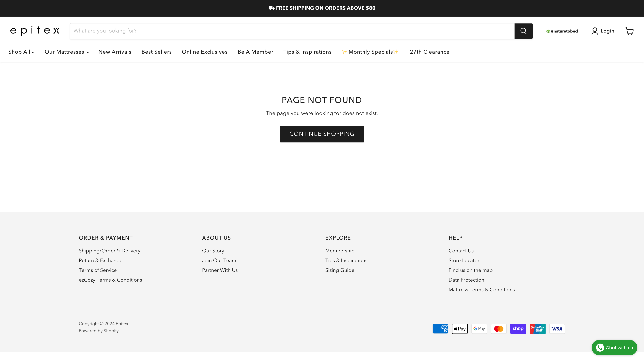Click the Apple Pay payment icon
The width and height of the screenshot is (644, 362).
coord(460,328)
